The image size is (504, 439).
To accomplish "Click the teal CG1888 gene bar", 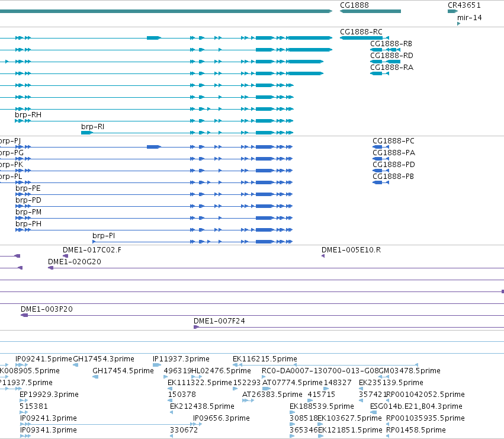I will click(x=370, y=11).
